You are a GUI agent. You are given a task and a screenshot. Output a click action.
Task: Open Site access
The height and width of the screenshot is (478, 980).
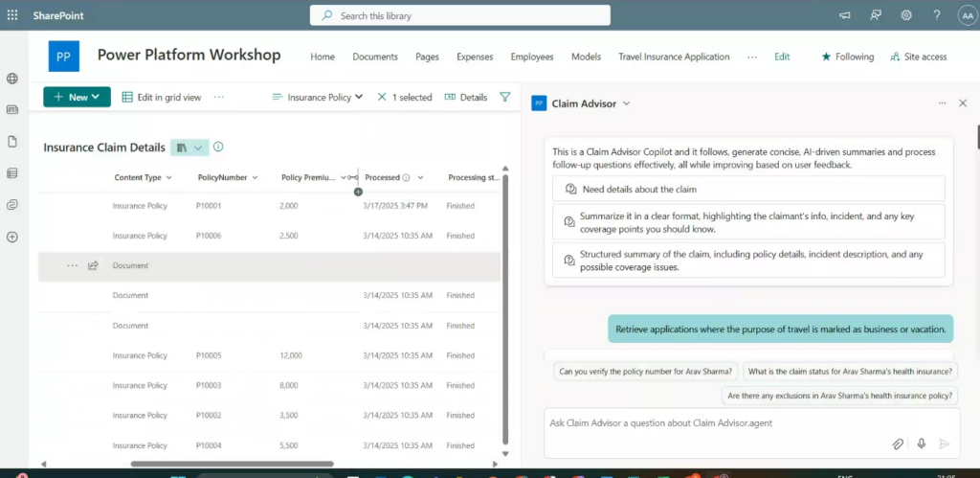point(919,57)
